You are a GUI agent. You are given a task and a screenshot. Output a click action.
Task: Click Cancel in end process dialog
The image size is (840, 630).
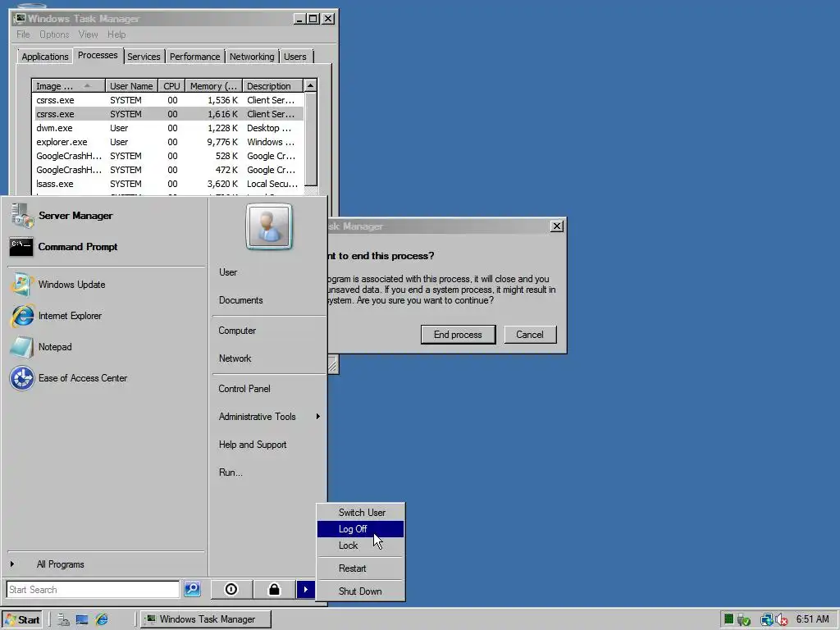530,335
